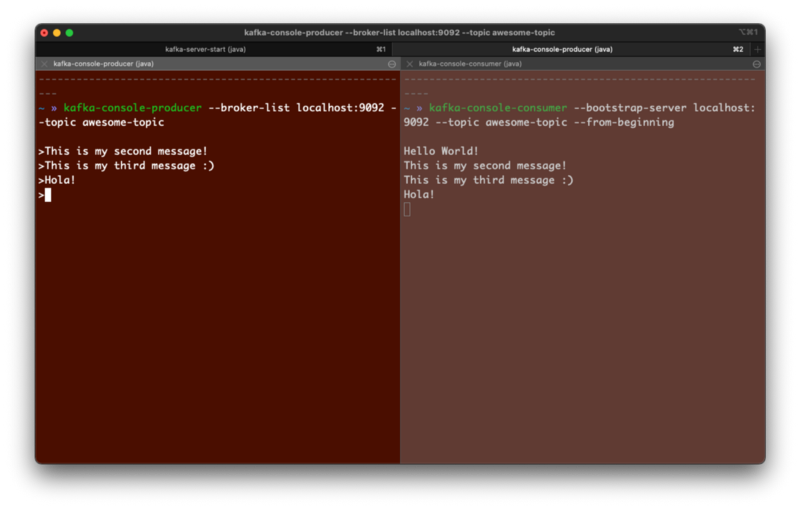
Task: Click "Hello World!" in the consumer pane
Action: coord(441,151)
